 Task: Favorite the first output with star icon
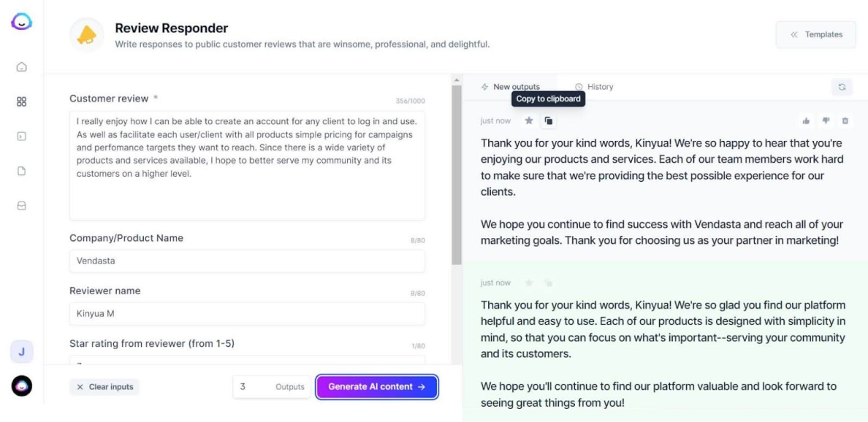(x=529, y=120)
